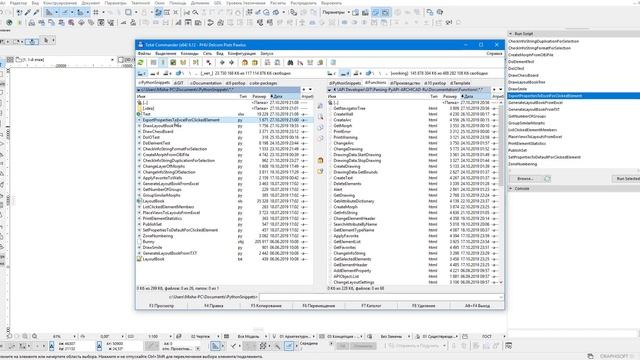Click the ArchiCAD arrow selection tool icon
Screen dimensions: 640x360
(46, 40)
